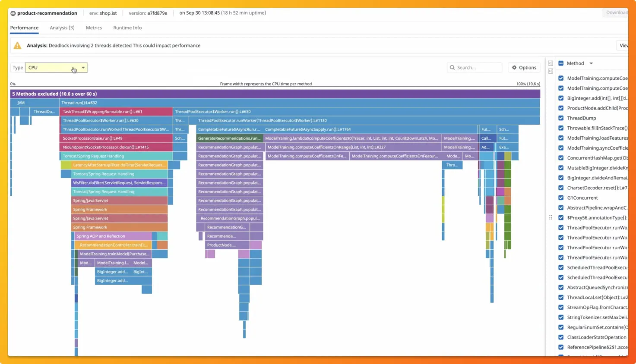Uncheck AbstractPipeline.wrapAndC method
The width and height of the screenshot is (636, 364).
(561, 207)
